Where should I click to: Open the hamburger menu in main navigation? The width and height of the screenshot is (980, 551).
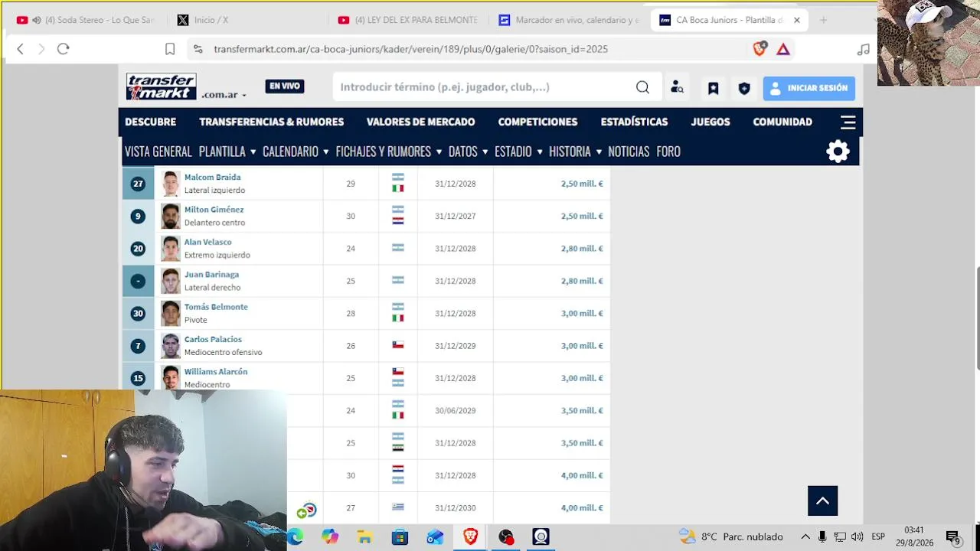(848, 122)
